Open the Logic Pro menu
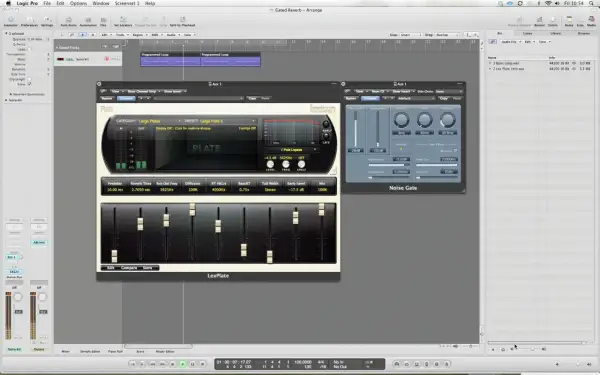Viewport: 600px width, 375px height. [x=27, y=3]
